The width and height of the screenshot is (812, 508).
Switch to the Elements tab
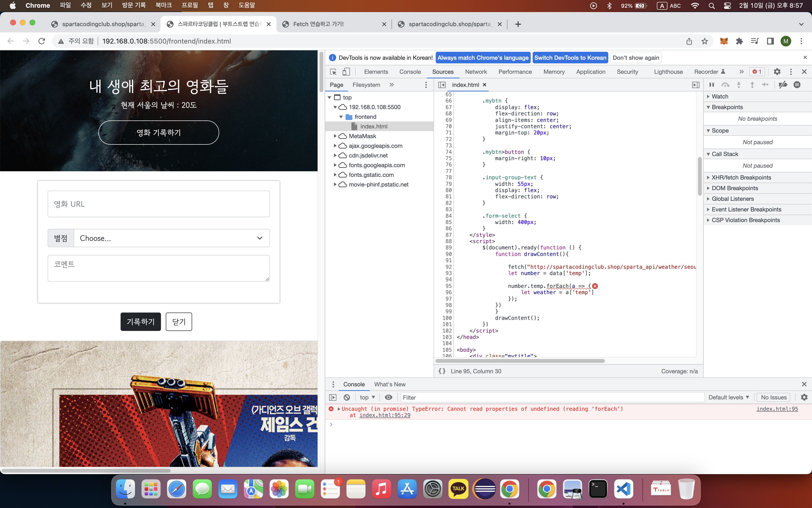coord(376,72)
